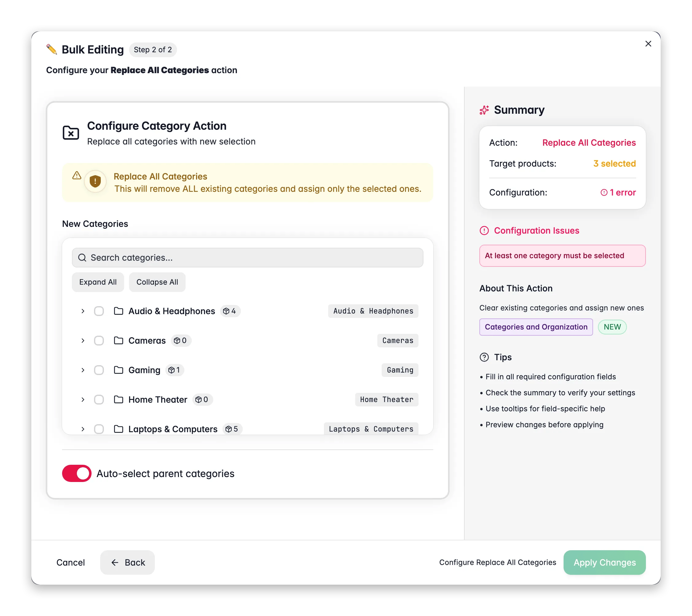692x616 pixels.
Task: Check the Laptops & Computers category checkbox
Action: pyautogui.click(x=99, y=429)
